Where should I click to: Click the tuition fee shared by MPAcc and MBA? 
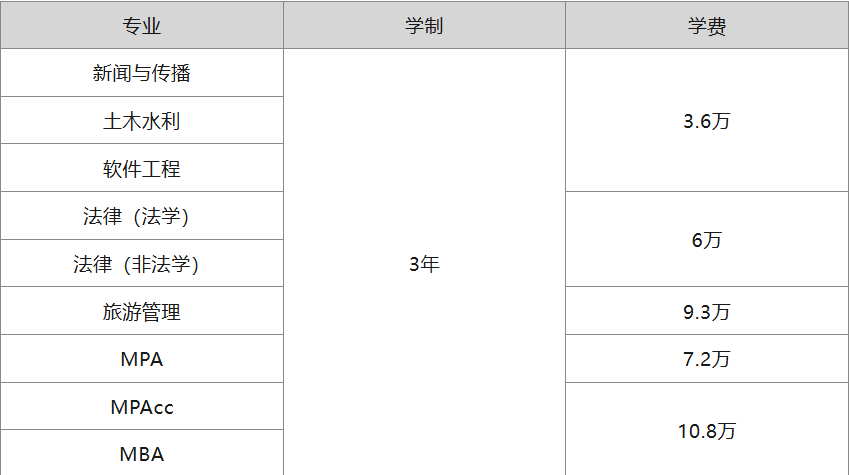[706, 431]
